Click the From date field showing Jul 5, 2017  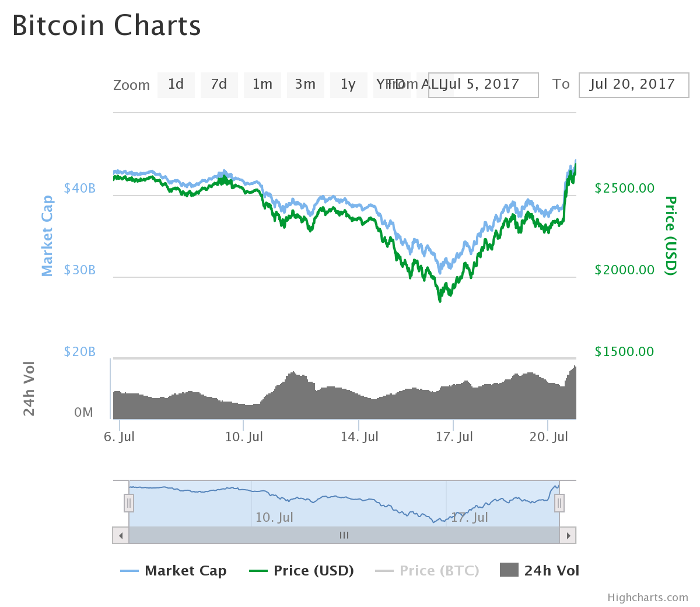483,85
